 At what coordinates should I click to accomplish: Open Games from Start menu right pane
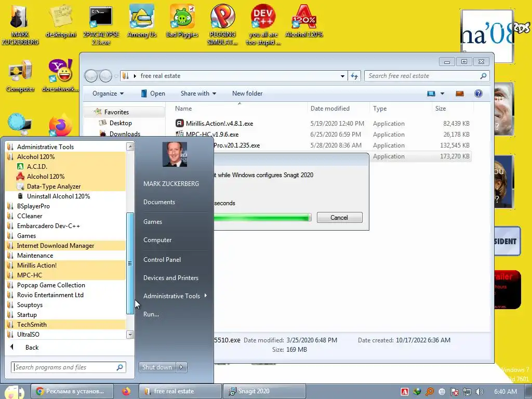[153, 221]
